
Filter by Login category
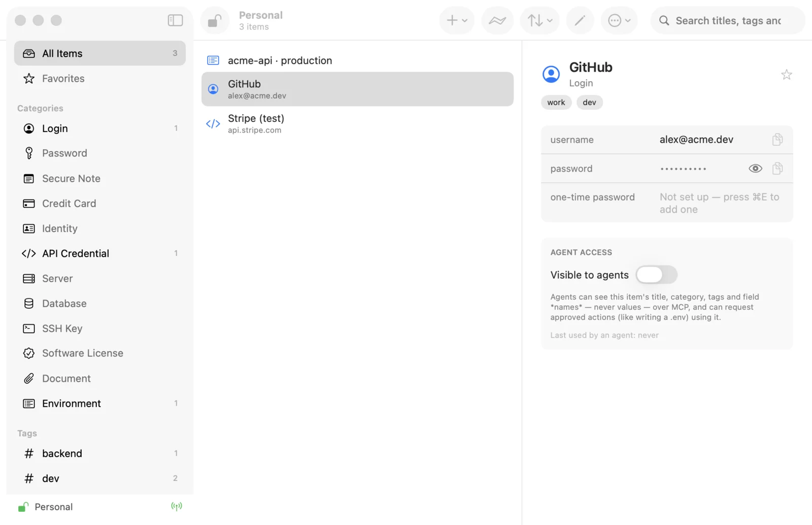coord(100,128)
